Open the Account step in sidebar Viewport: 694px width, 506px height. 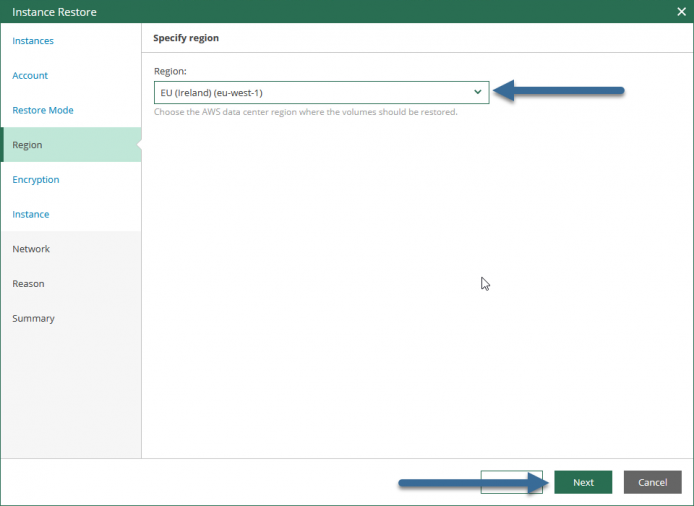tap(30, 75)
